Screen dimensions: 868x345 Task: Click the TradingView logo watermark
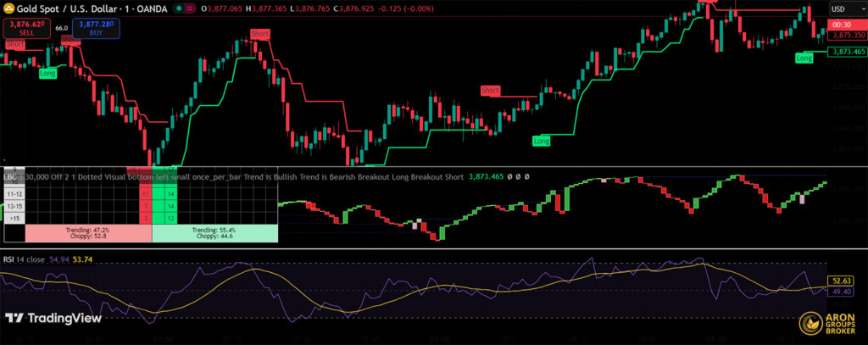click(54, 318)
